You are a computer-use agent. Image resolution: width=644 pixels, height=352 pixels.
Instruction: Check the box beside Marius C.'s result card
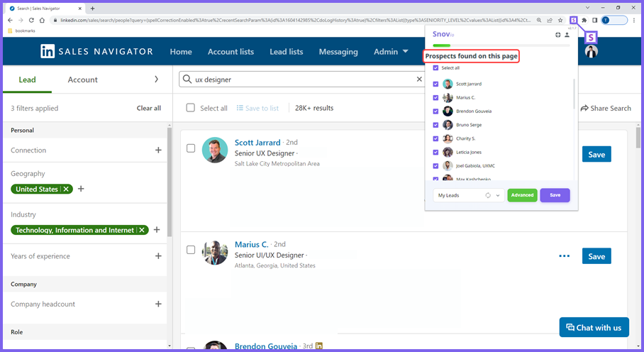pyautogui.click(x=191, y=250)
